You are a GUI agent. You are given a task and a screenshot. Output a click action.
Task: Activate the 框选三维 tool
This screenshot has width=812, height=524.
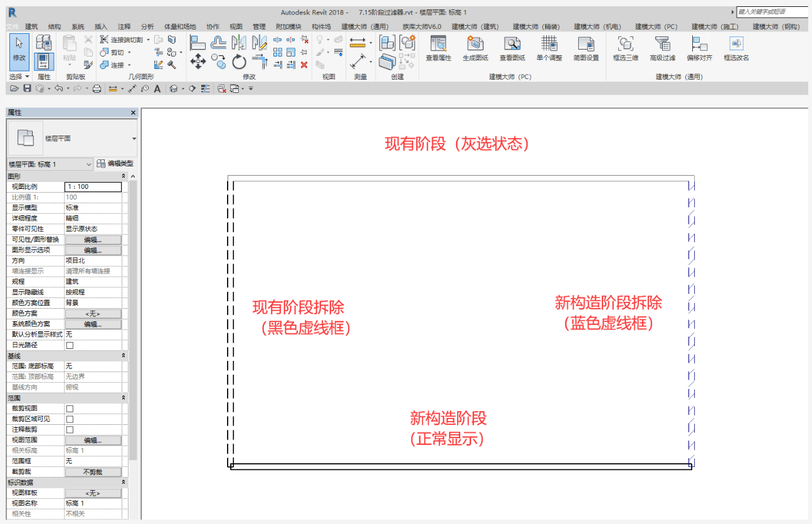click(x=626, y=48)
